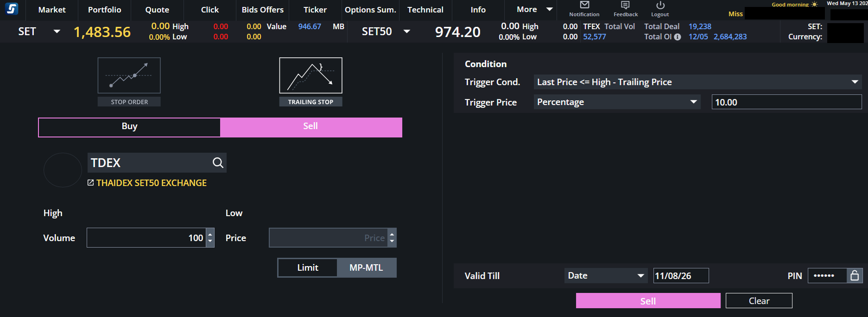Choose the MP-MTL price type
The width and height of the screenshot is (868, 317).
pyautogui.click(x=366, y=267)
